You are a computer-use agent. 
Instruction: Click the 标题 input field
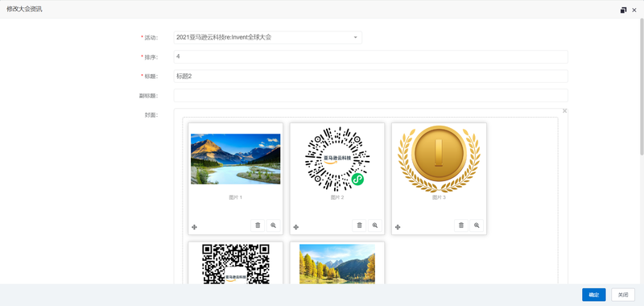[371, 76]
